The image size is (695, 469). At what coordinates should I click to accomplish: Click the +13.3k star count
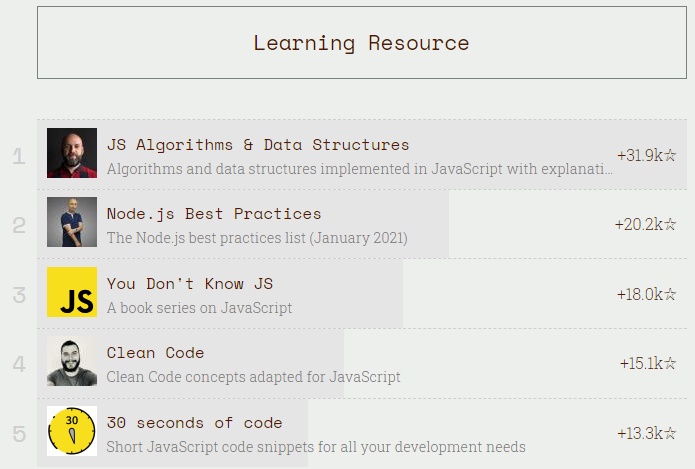pyautogui.click(x=647, y=433)
